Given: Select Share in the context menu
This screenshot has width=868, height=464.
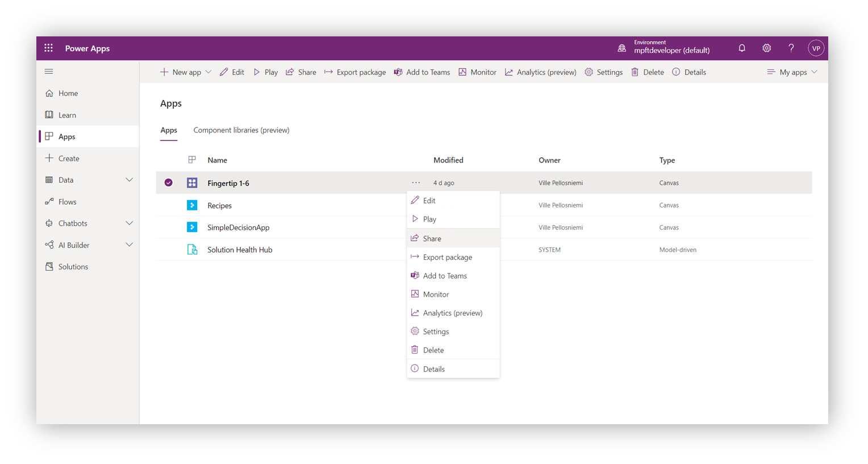Looking at the screenshot, I should [x=453, y=238].
